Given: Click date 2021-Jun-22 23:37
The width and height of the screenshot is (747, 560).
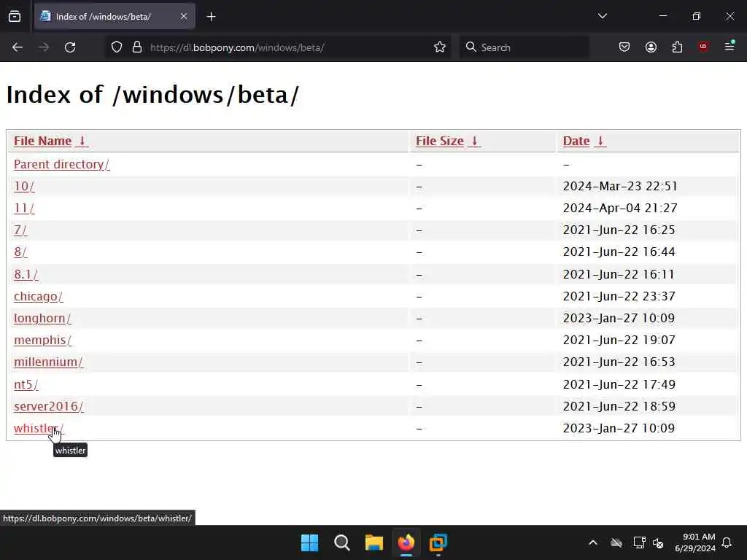Looking at the screenshot, I should (x=619, y=296).
